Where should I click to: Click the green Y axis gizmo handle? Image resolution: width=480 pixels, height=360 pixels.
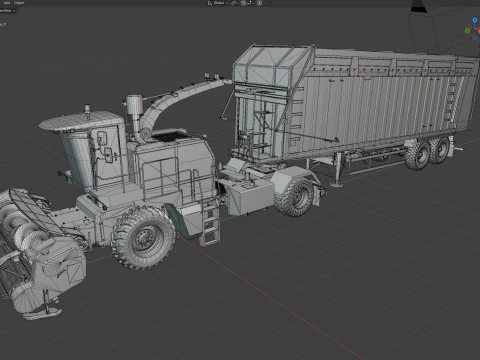tap(467, 31)
